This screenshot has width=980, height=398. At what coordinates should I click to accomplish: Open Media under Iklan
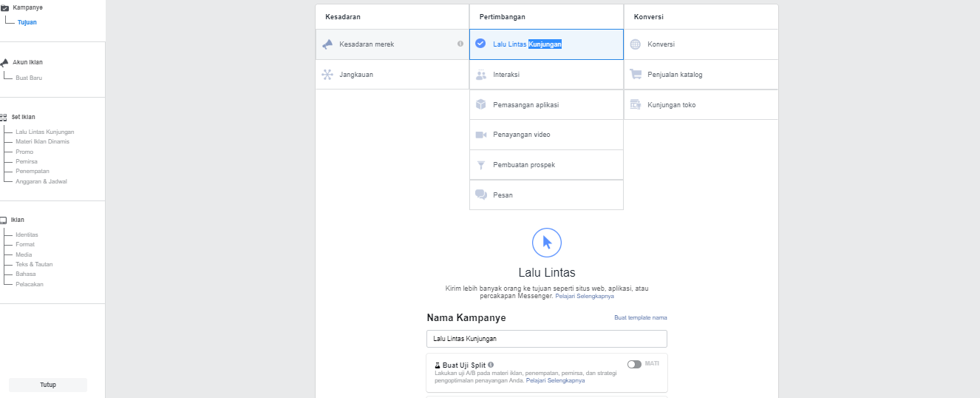coord(24,254)
